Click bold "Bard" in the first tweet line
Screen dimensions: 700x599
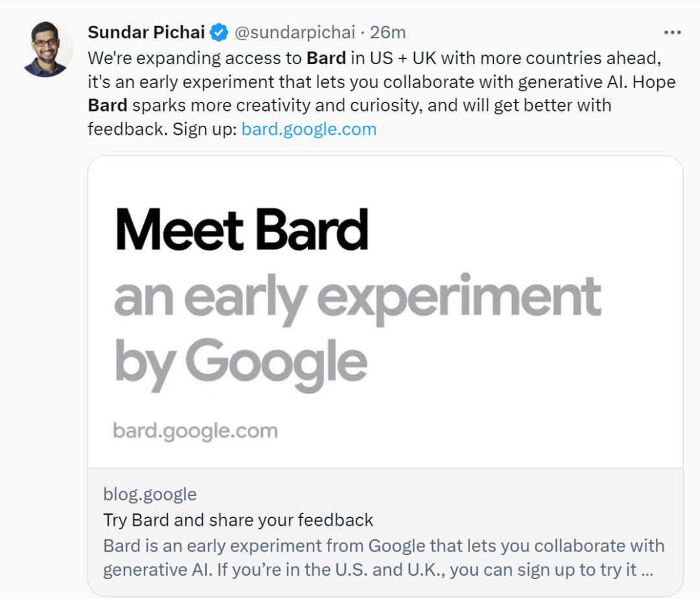326,58
